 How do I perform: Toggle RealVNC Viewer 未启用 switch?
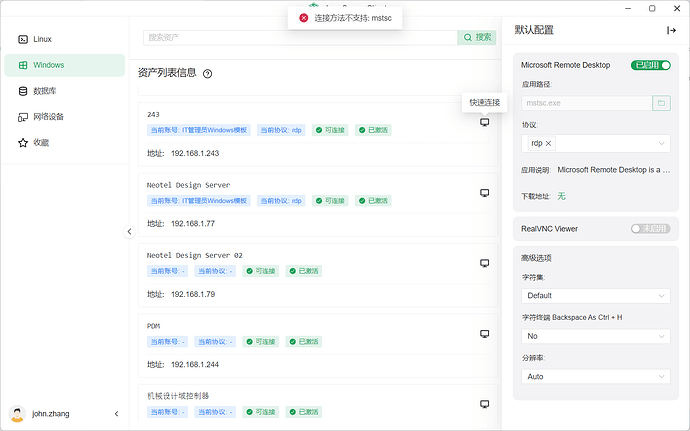[650, 228]
